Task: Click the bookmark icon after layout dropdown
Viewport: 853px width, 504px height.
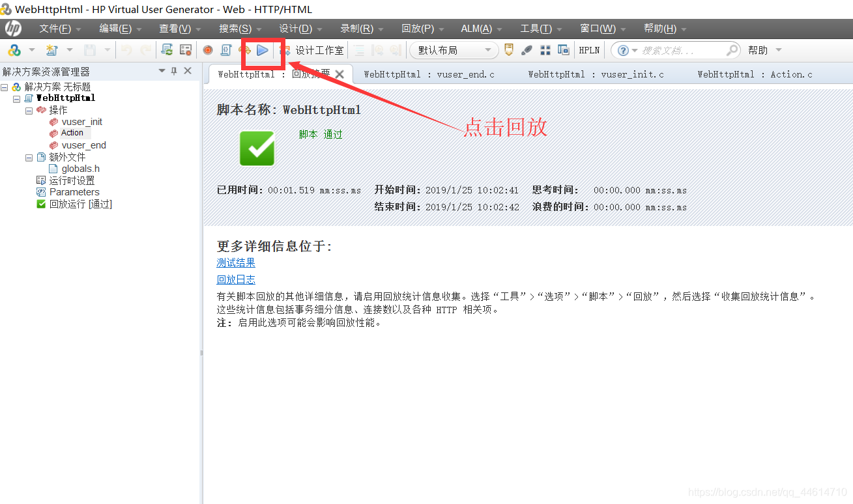Action: point(509,50)
